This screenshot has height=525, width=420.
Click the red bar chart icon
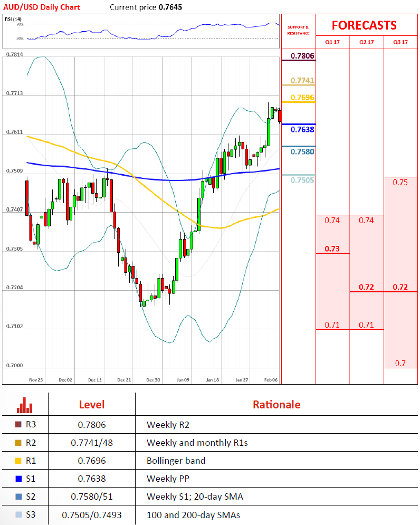click(x=24, y=405)
